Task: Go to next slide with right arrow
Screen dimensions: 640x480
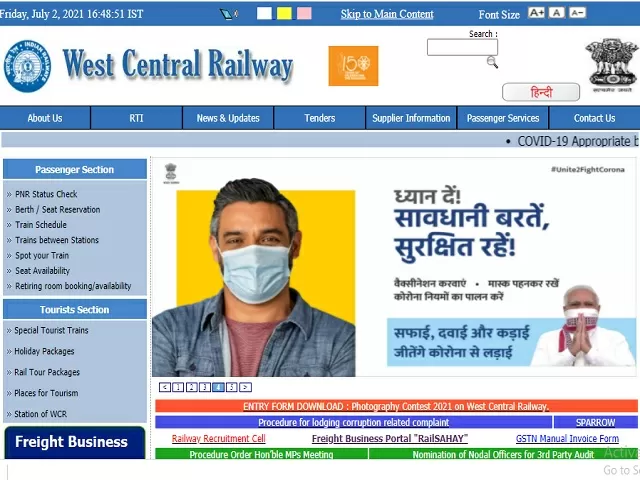Action: pyautogui.click(x=245, y=387)
